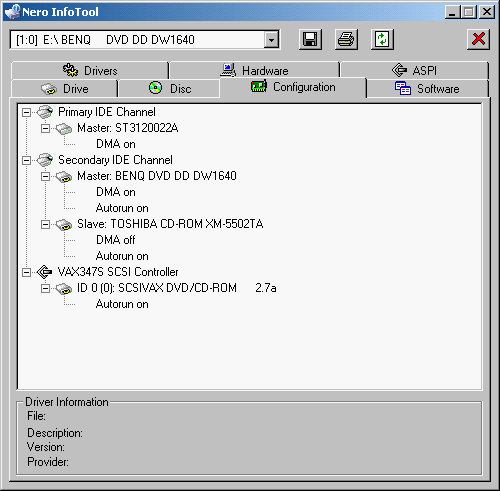This screenshot has width=500, height=491.
Task: Switch to the Drivers tab
Action: pyautogui.click(x=90, y=70)
